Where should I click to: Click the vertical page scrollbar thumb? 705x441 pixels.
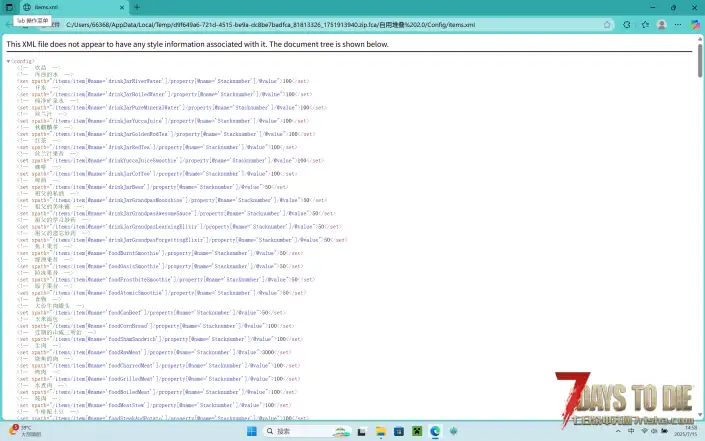tap(700, 60)
